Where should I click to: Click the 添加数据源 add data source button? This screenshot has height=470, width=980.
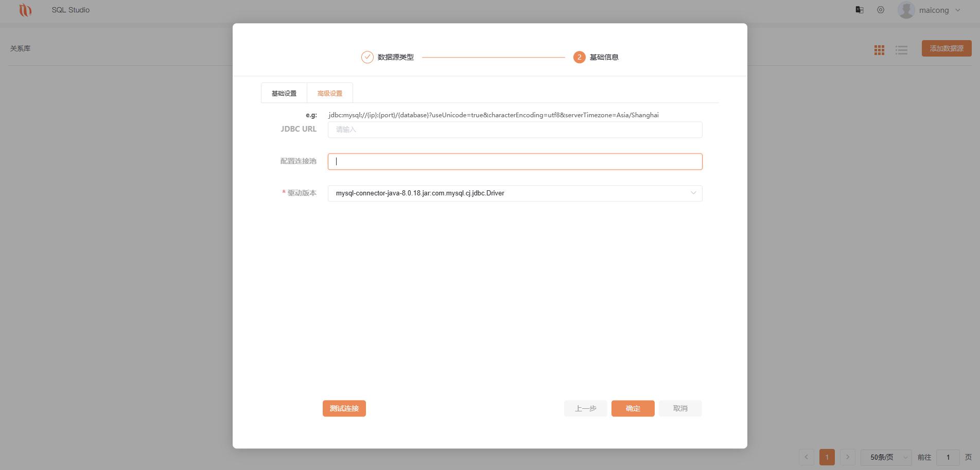(x=946, y=48)
